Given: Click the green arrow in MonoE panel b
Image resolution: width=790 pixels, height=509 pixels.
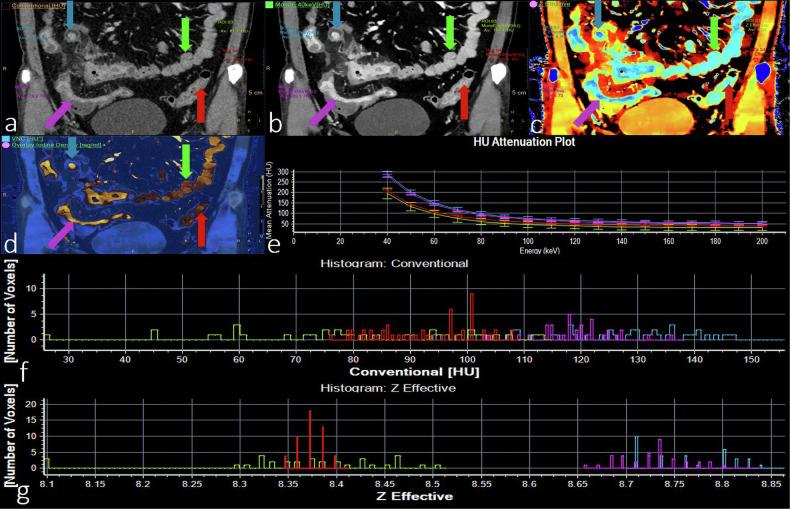Looking at the screenshot, I should pos(451,30).
